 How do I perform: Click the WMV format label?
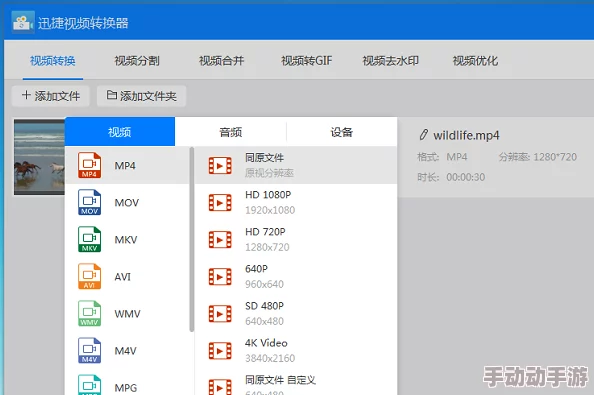128,314
